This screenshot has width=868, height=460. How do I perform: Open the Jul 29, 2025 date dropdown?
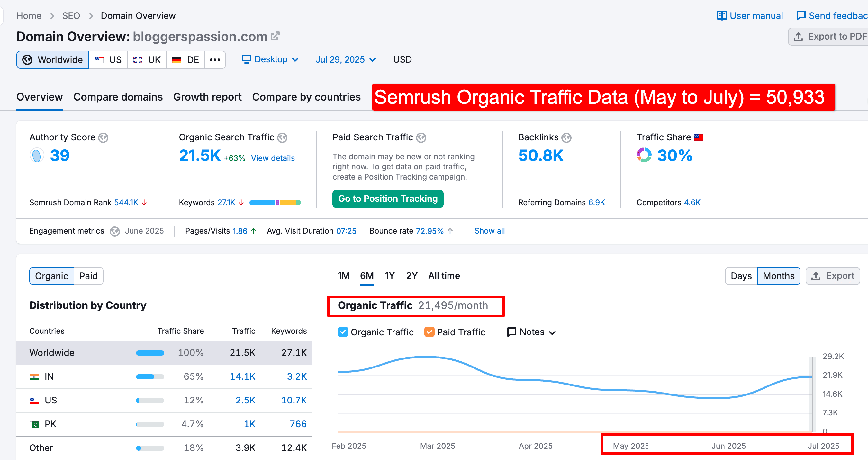(x=345, y=60)
